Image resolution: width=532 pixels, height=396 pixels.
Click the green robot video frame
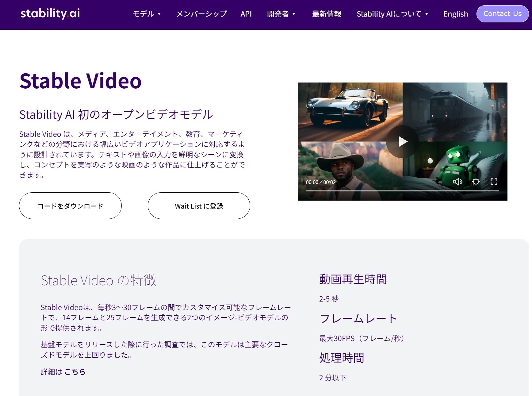[457, 163]
